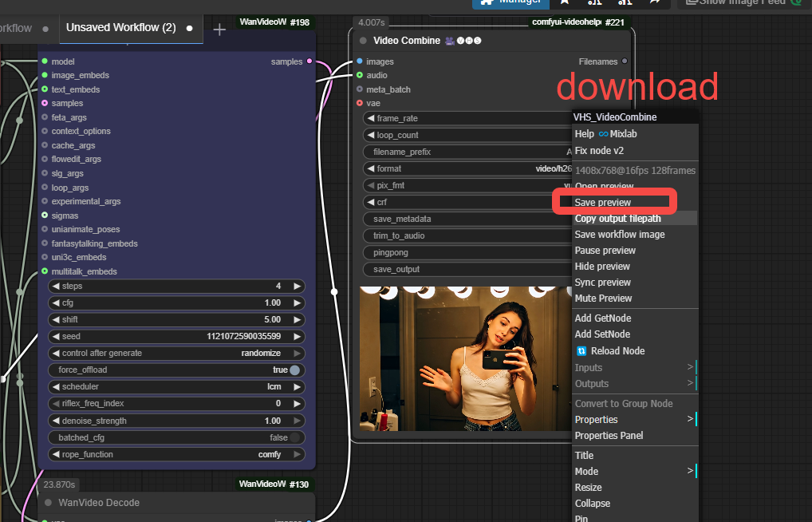This screenshot has height=522, width=812.
Task: Select Copy output filepath
Action: [x=635, y=218]
